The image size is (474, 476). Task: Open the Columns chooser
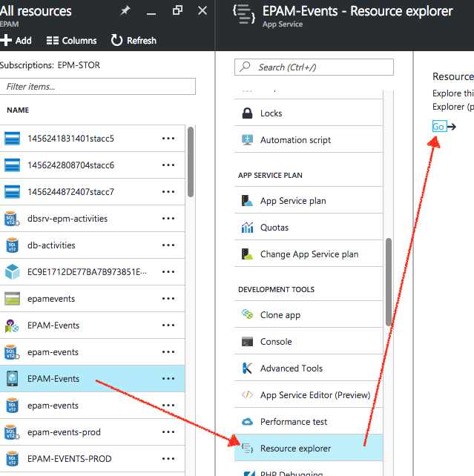[71, 40]
